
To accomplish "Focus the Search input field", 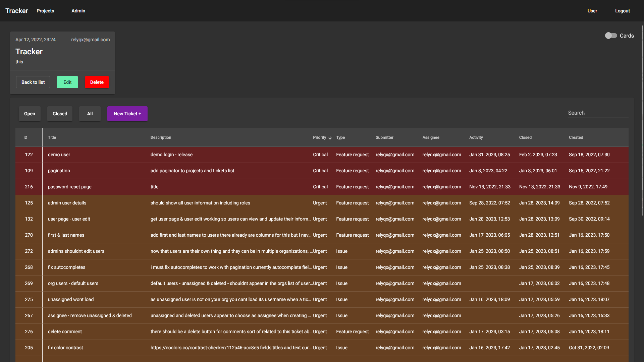I will [x=598, y=113].
